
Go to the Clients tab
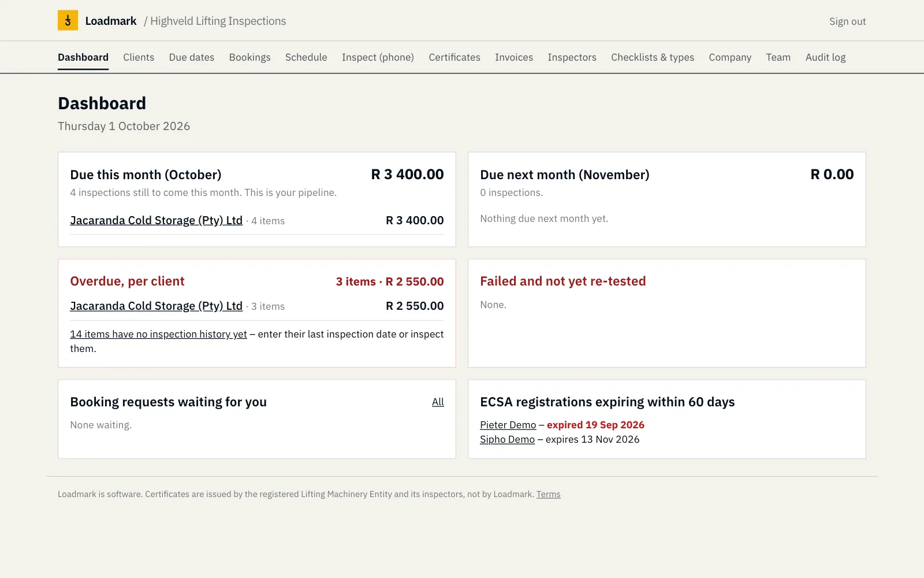(x=139, y=57)
